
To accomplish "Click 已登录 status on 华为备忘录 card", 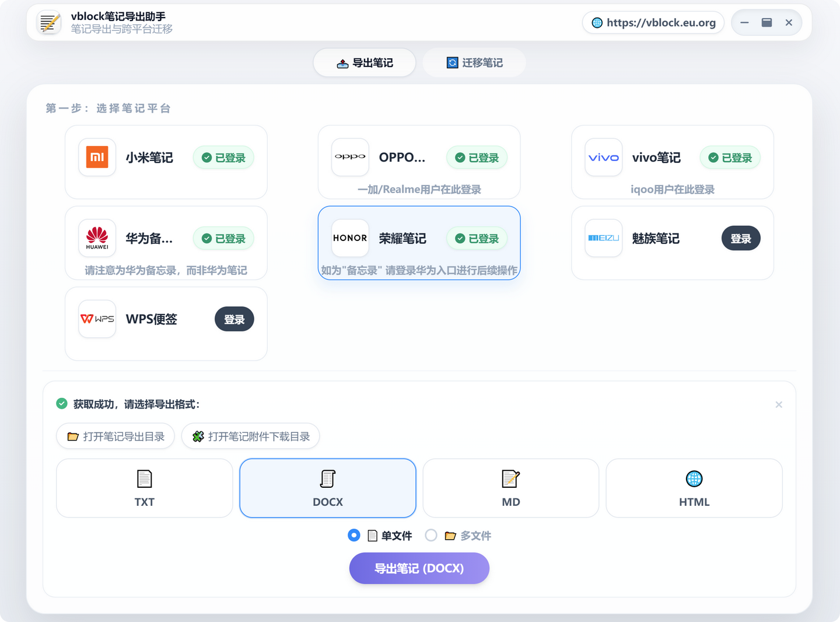I will click(x=223, y=239).
